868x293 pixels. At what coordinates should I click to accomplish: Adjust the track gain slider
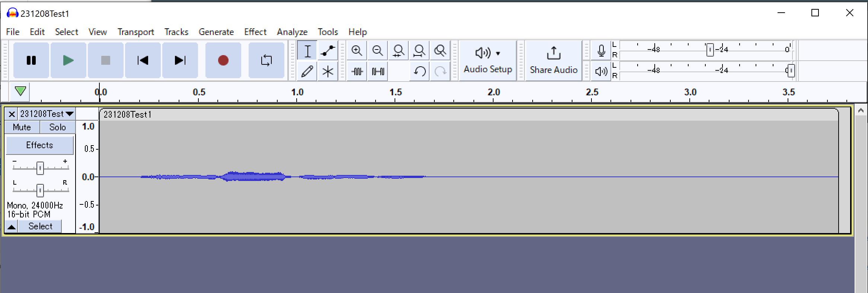point(40,168)
